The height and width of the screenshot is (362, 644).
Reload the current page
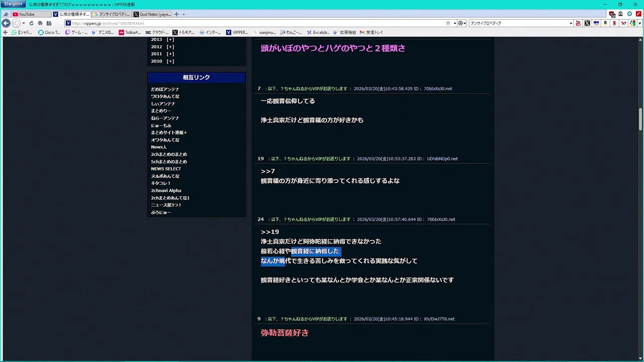tap(31, 23)
